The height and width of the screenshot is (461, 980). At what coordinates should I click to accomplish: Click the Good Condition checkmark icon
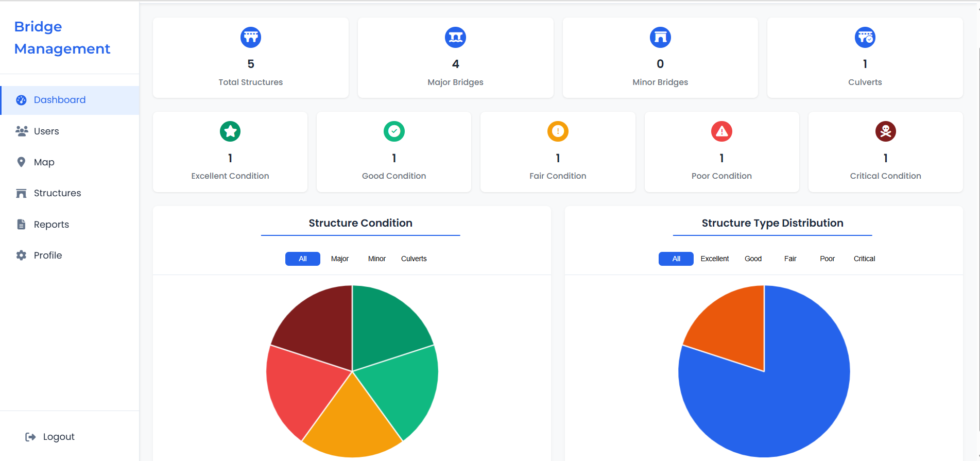point(394,131)
